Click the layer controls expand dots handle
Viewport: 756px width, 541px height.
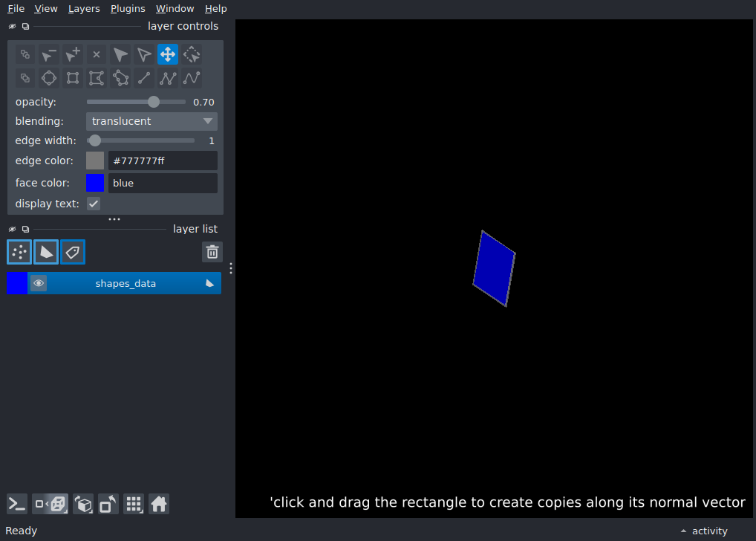coord(114,219)
